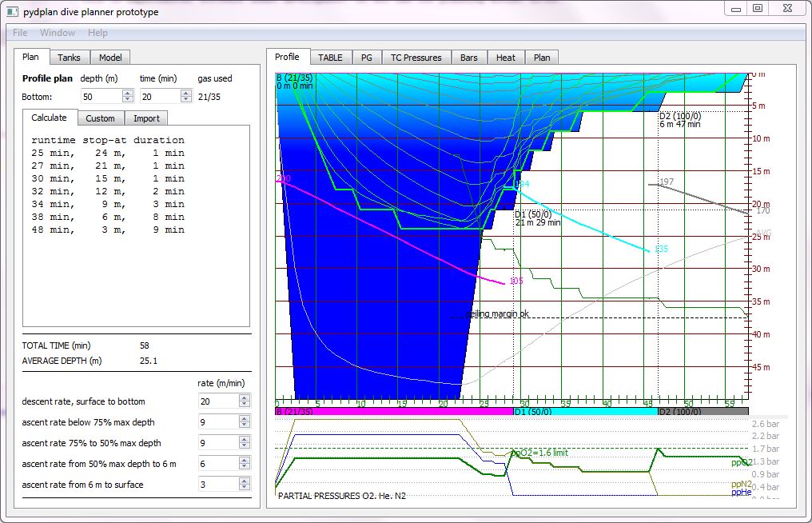This screenshot has width=812, height=523.
Task: Open the File menu
Action: (20, 33)
